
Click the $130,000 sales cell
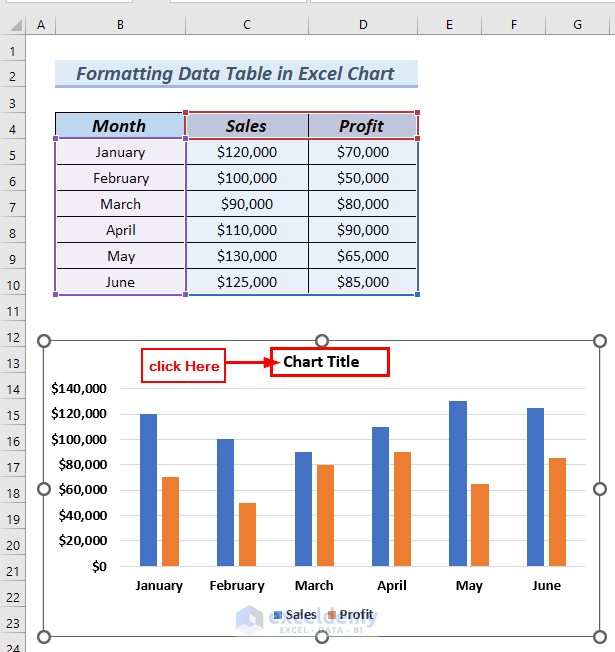click(247, 256)
